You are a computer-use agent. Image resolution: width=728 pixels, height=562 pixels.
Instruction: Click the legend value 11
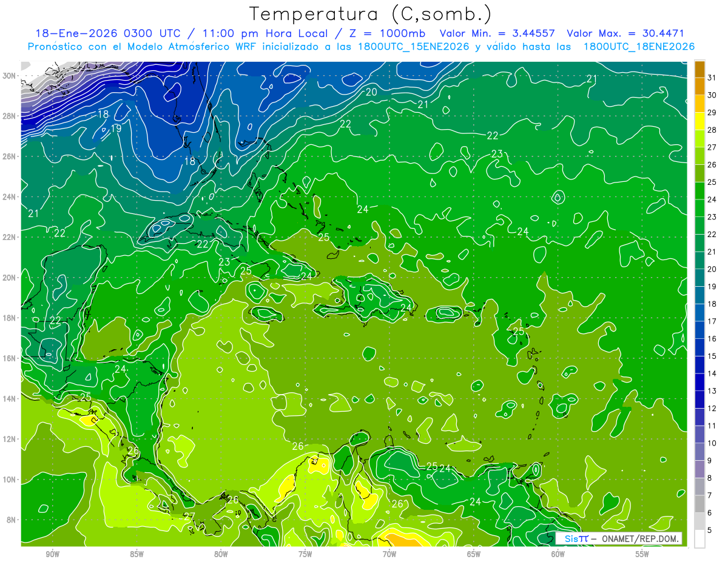712,426
